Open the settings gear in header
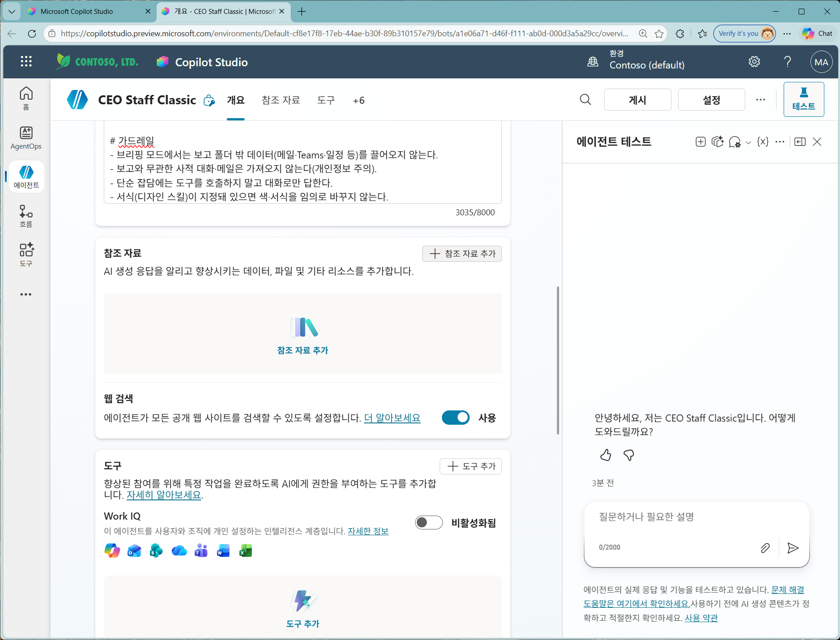 pyautogui.click(x=754, y=62)
